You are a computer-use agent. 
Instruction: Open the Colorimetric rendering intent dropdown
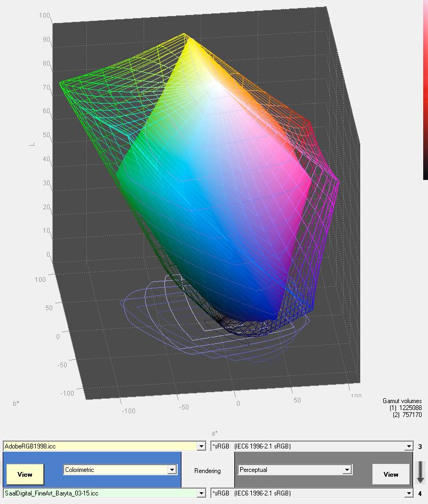pos(172,470)
